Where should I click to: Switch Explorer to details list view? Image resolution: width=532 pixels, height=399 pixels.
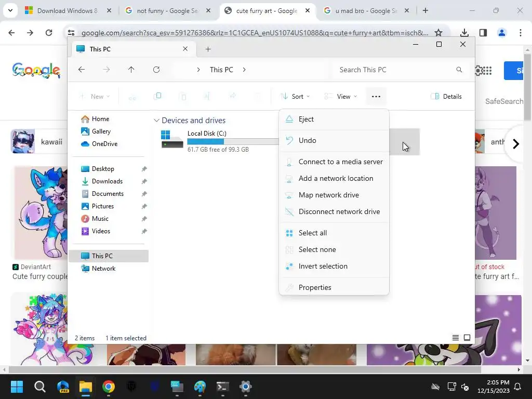pos(456,338)
